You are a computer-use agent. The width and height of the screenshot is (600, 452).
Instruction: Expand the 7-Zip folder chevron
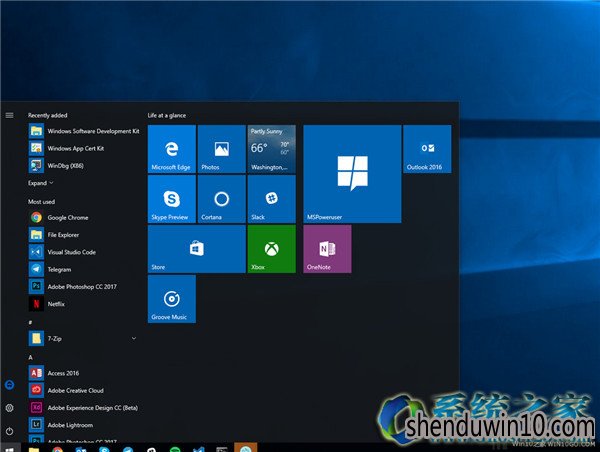pyautogui.click(x=134, y=338)
